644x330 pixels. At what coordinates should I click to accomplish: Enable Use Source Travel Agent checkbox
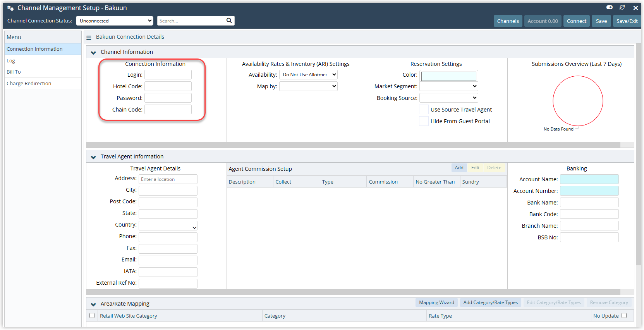[424, 110]
